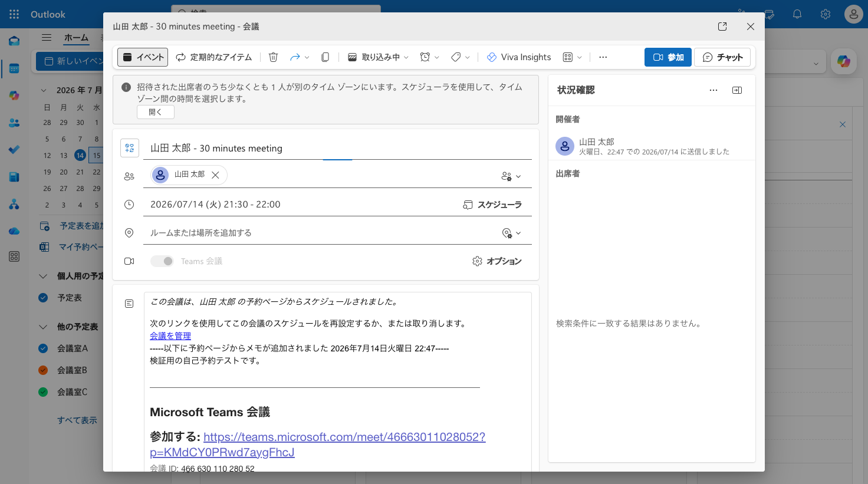Image resolution: width=868 pixels, height=484 pixels.
Task: Remove attendee 山田 太郎 with X
Action: (215, 175)
